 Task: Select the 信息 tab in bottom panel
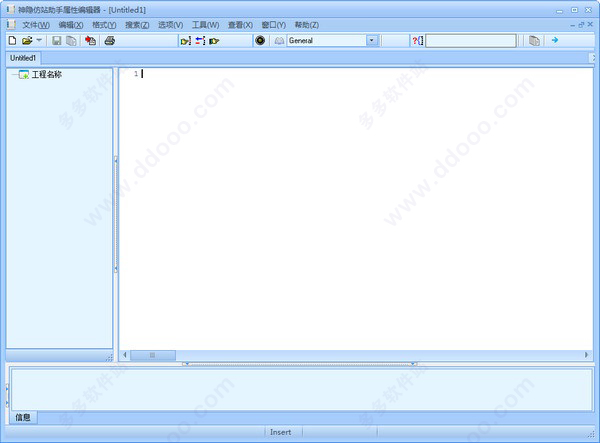click(x=23, y=417)
